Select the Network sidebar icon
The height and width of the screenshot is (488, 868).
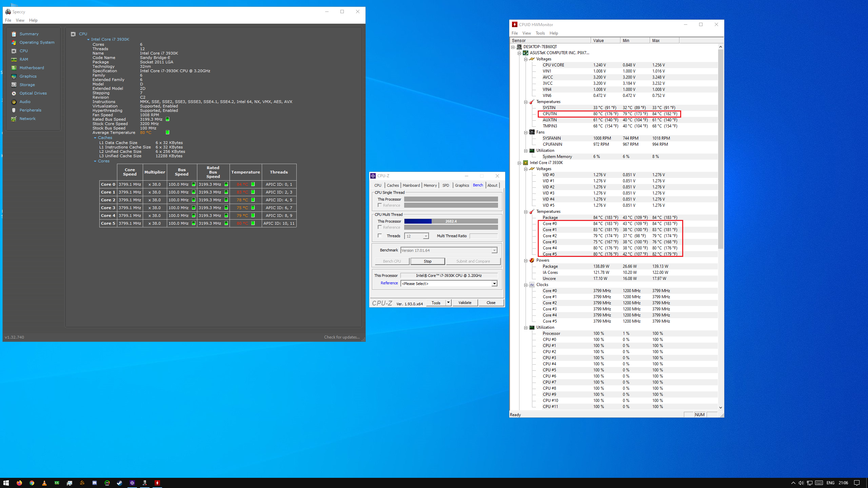coord(14,119)
